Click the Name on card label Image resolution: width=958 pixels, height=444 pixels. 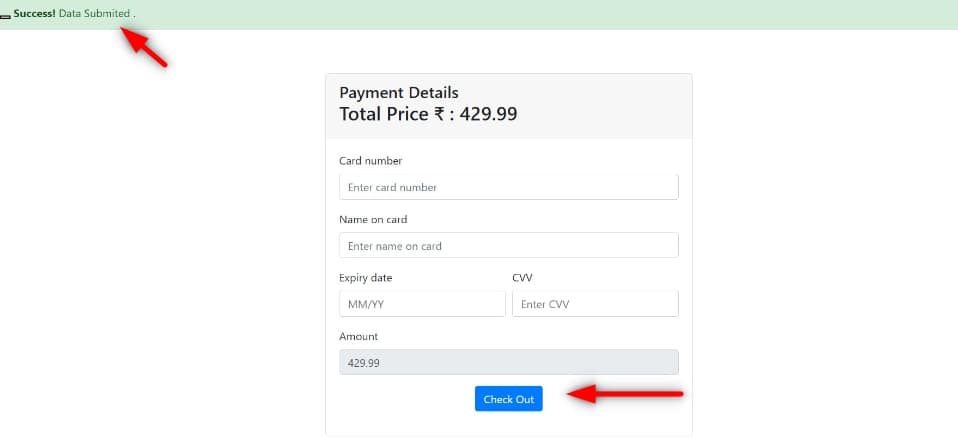(x=373, y=219)
